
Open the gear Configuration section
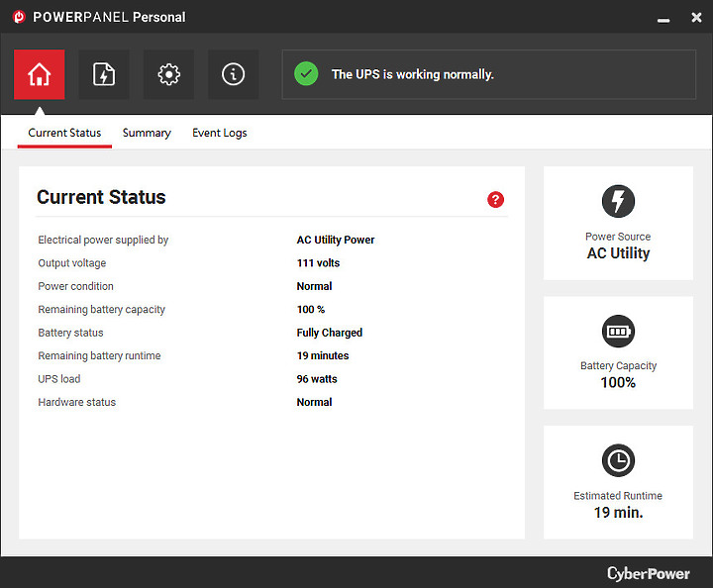pos(168,74)
